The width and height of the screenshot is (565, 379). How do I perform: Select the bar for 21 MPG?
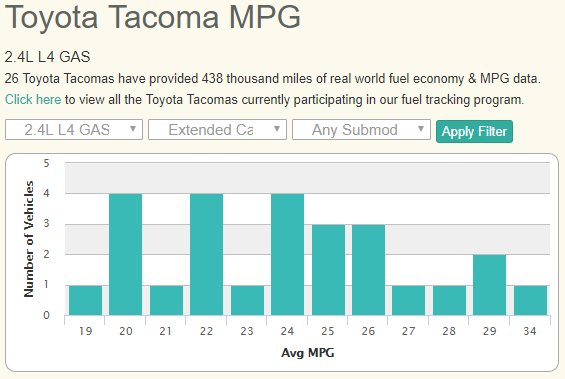pos(166,300)
